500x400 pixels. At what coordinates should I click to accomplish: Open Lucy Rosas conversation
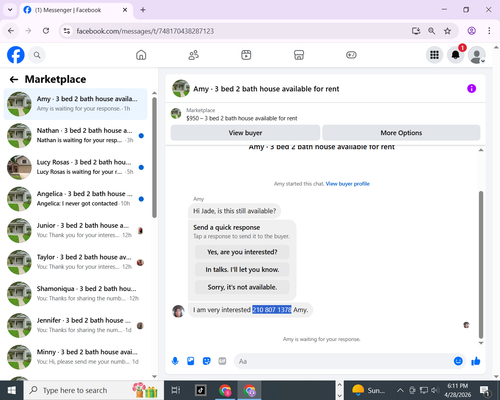(75, 167)
